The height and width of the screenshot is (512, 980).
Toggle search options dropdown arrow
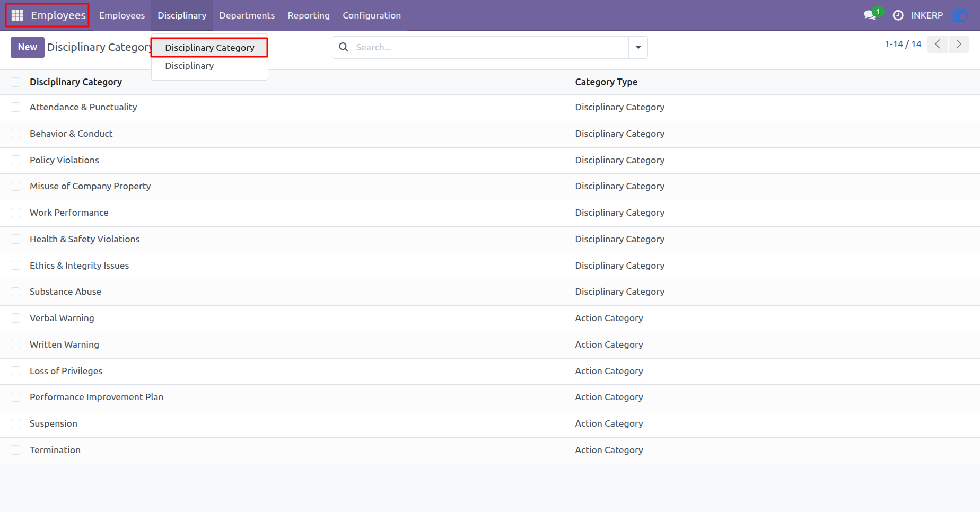pos(638,47)
